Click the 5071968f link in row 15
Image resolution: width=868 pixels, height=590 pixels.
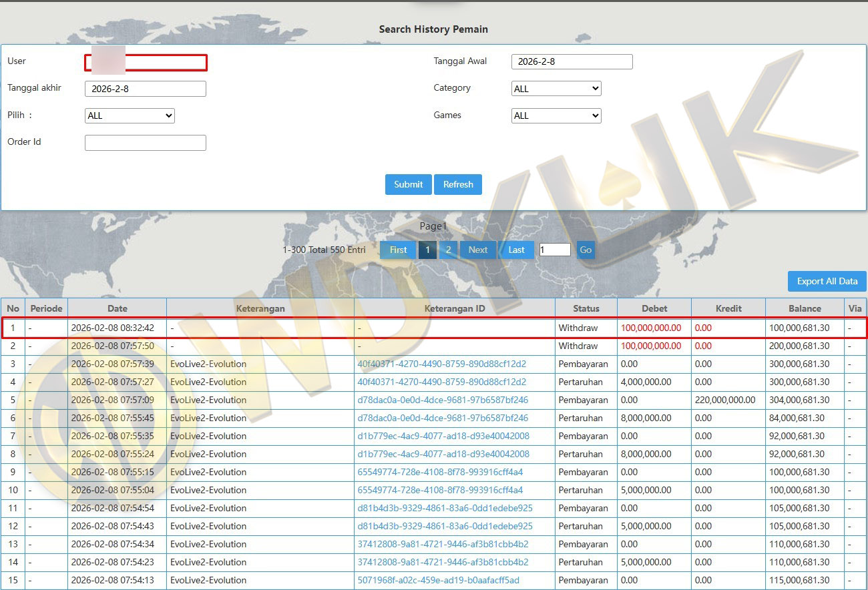click(438, 581)
